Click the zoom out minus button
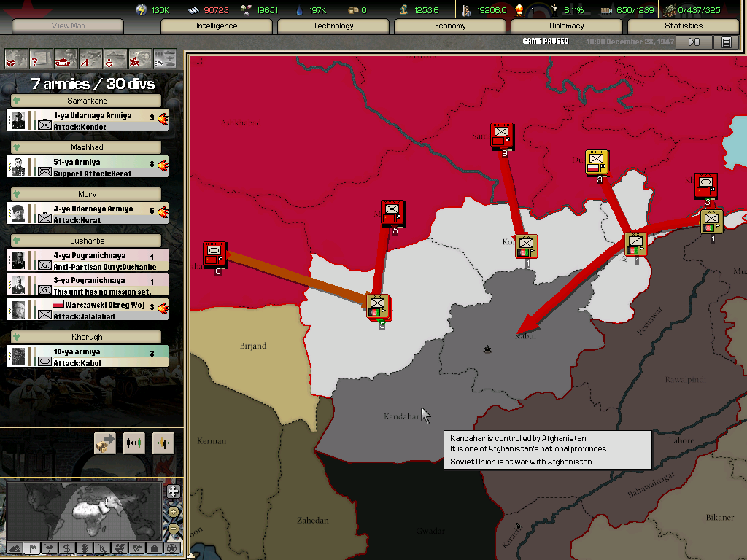 pos(173,529)
